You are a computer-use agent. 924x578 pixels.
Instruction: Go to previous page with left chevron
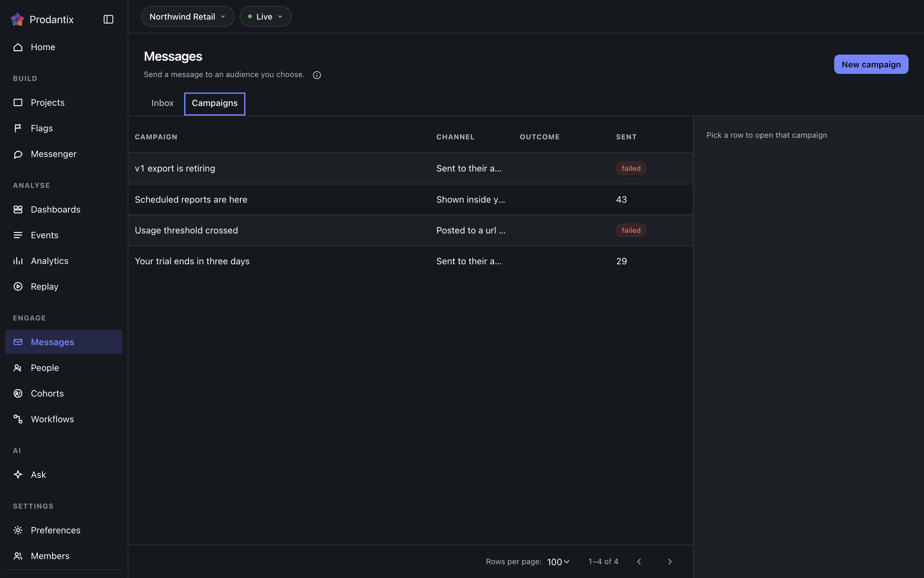tap(639, 562)
